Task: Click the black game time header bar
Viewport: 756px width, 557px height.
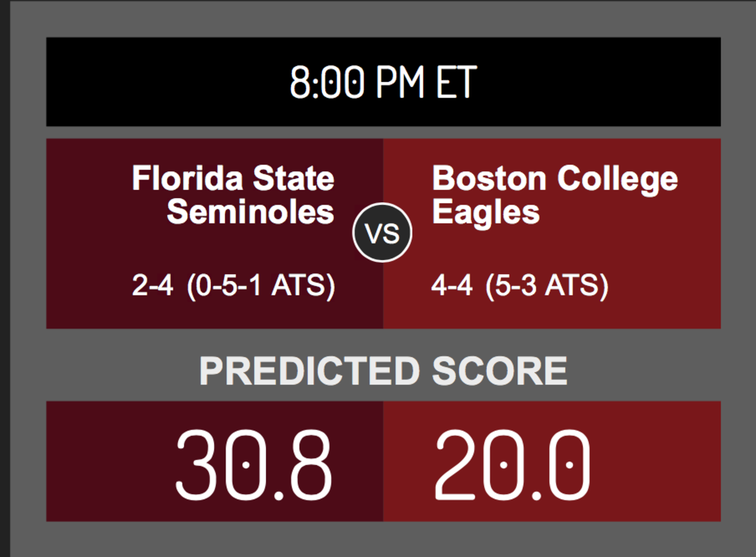Action: point(384,82)
